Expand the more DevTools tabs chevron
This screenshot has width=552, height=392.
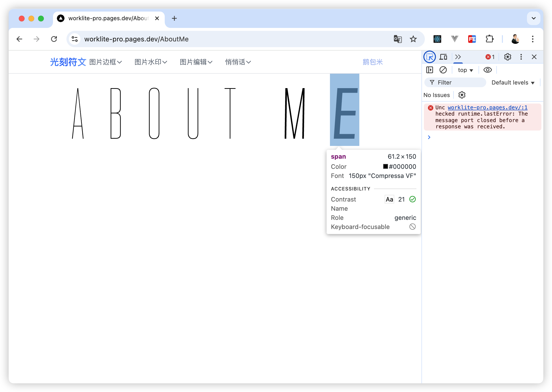[458, 57]
